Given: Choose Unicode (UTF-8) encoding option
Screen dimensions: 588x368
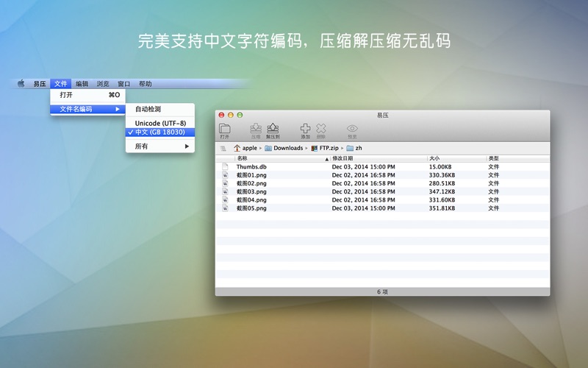Looking at the screenshot, I should pos(160,123).
